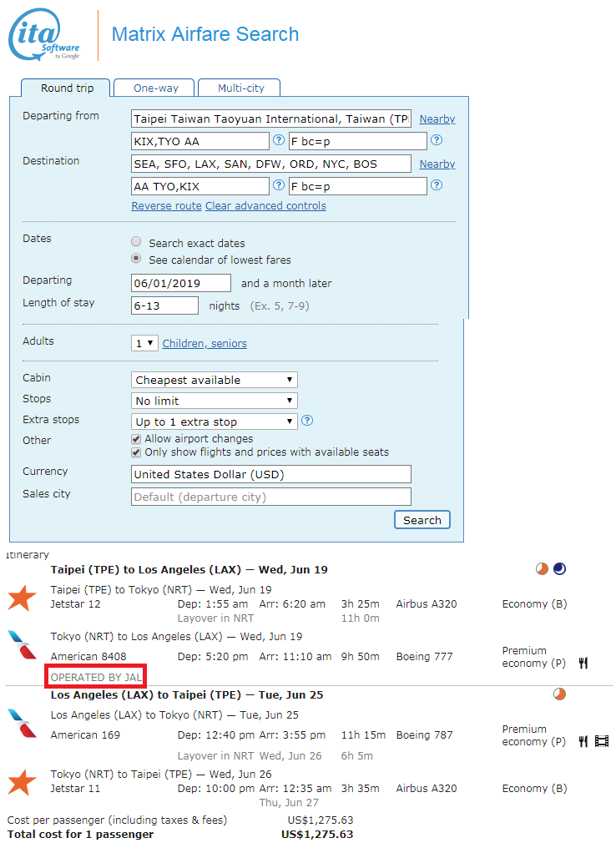The width and height of the screenshot is (616, 853).
Task: Click Jetstar 12 flight number
Action: click(76, 603)
